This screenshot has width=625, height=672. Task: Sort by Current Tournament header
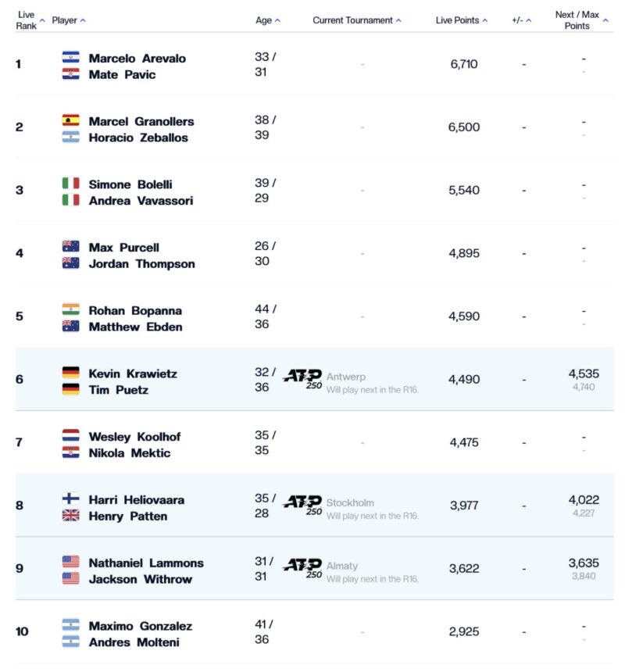tap(357, 20)
